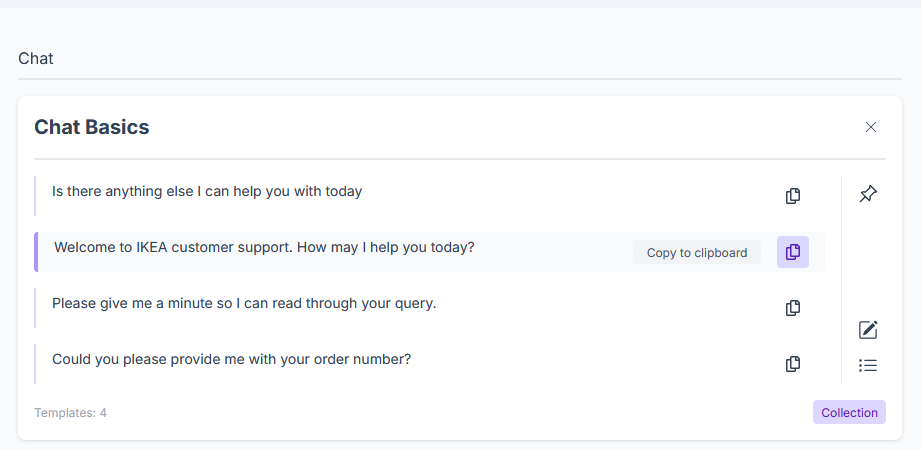
Task: Copy the 'Please give me a minute' template
Action: pos(792,308)
